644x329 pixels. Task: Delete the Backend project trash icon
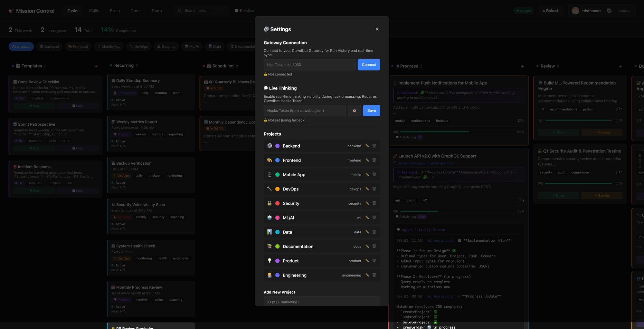click(x=374, y=146)
